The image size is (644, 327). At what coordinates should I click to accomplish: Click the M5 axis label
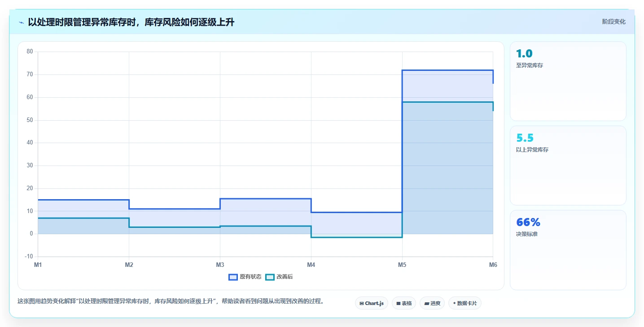point(402,265)
